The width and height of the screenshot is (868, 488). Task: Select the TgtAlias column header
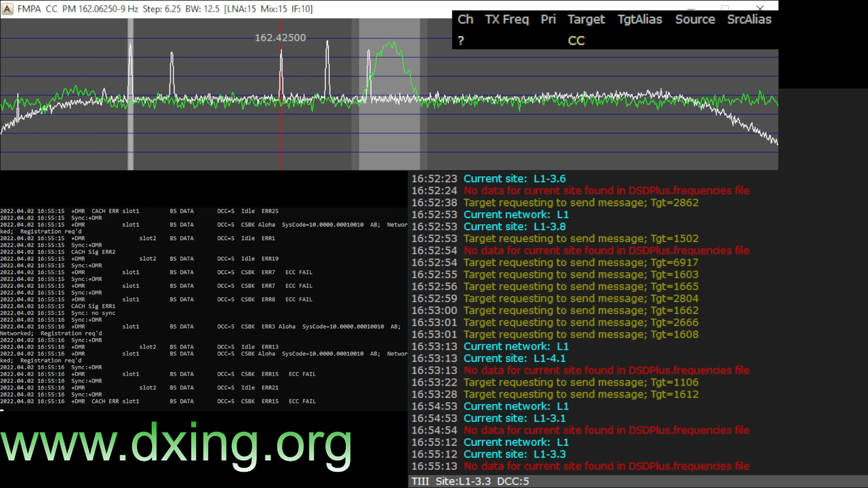[x=639, y=20]
